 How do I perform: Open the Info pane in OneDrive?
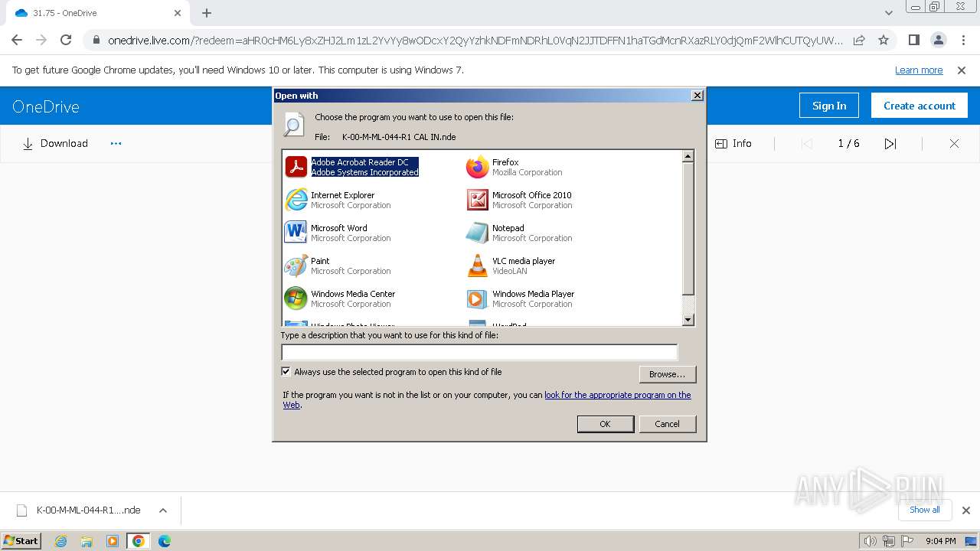click(733, 144)
